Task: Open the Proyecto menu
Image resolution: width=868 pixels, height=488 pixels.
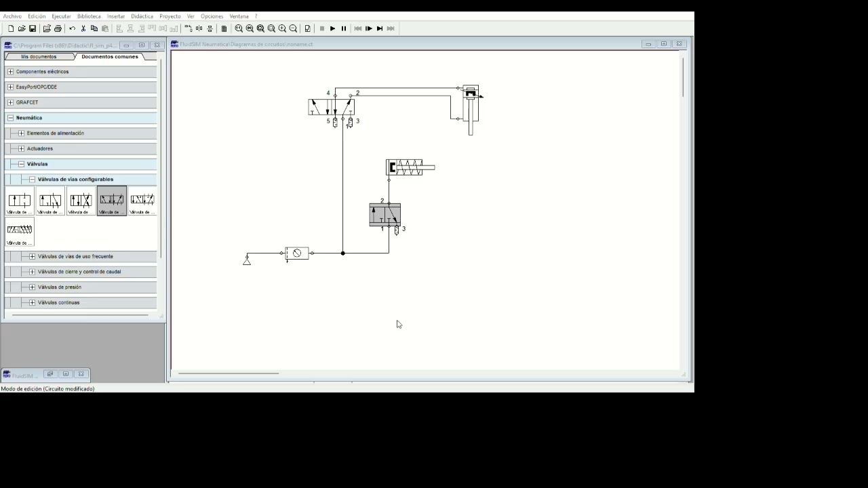Action: 170,16
